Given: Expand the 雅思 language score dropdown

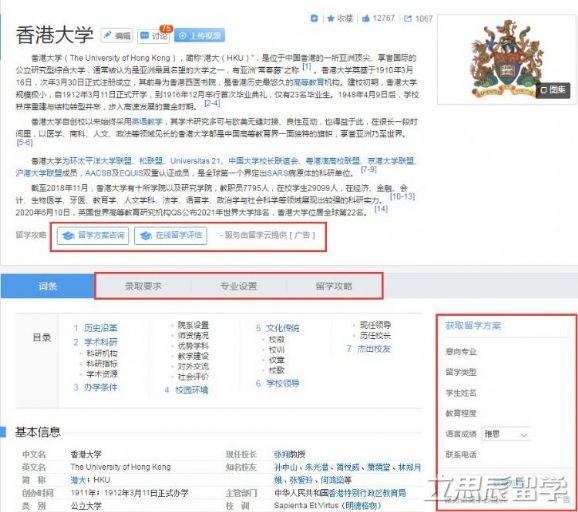Looking at the screenshot, I should click(505, 434).
